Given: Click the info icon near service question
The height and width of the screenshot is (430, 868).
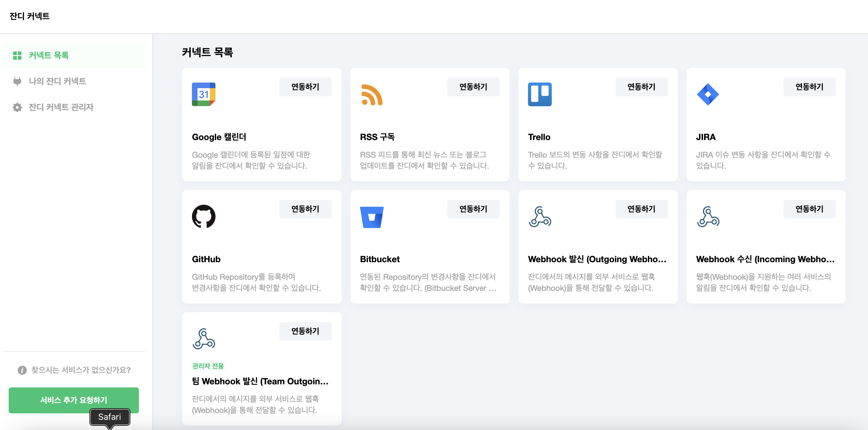Looking at the screenshot, I should coord(22,370).
